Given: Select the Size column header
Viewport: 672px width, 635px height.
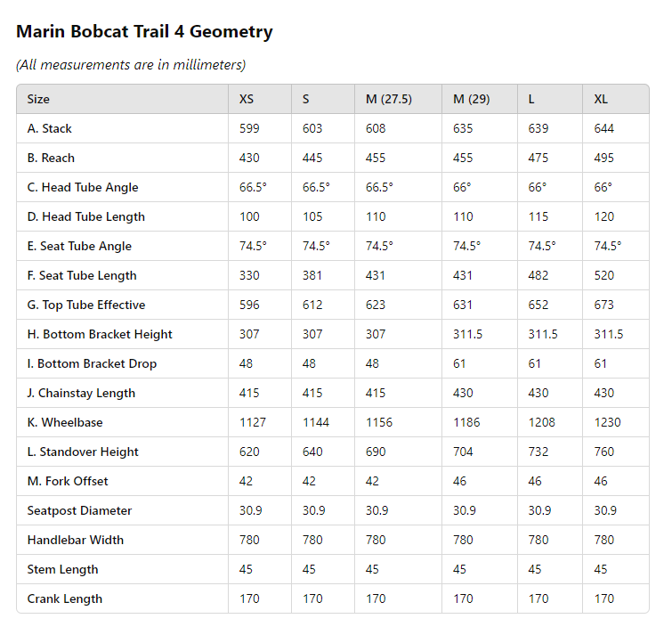Looking at the screenshot, I should (x=38, y=99).
